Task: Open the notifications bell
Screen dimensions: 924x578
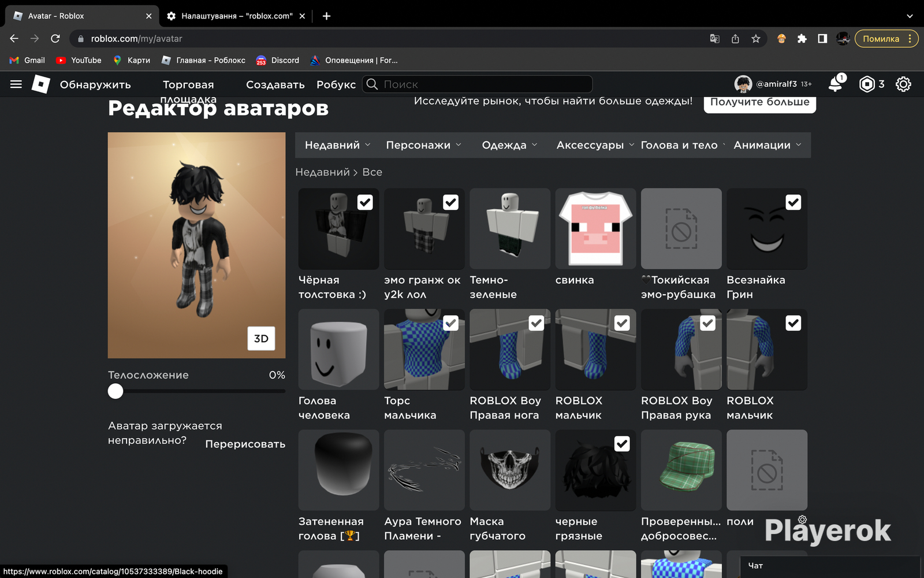Action: pyautogui.click(x=836, y=84)
